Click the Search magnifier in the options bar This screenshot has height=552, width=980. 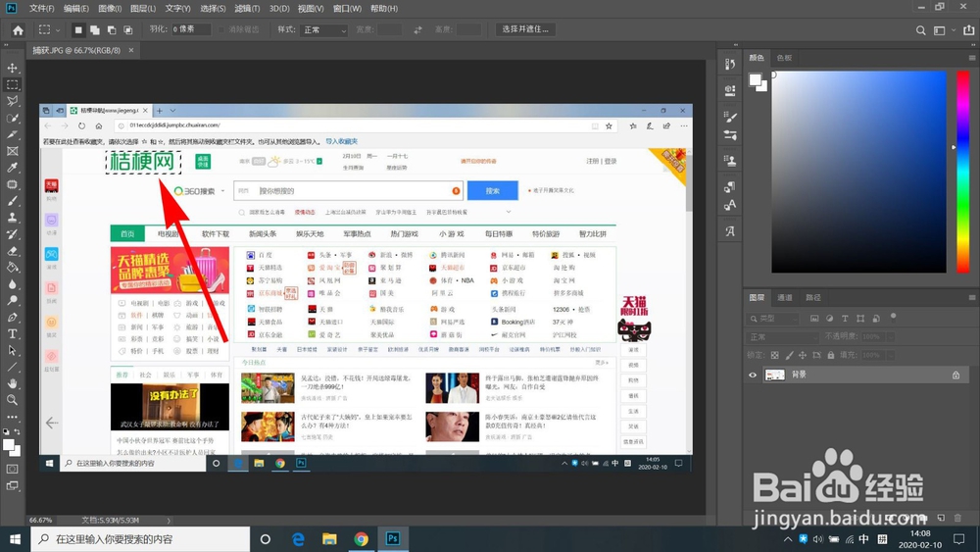(920, 30)
